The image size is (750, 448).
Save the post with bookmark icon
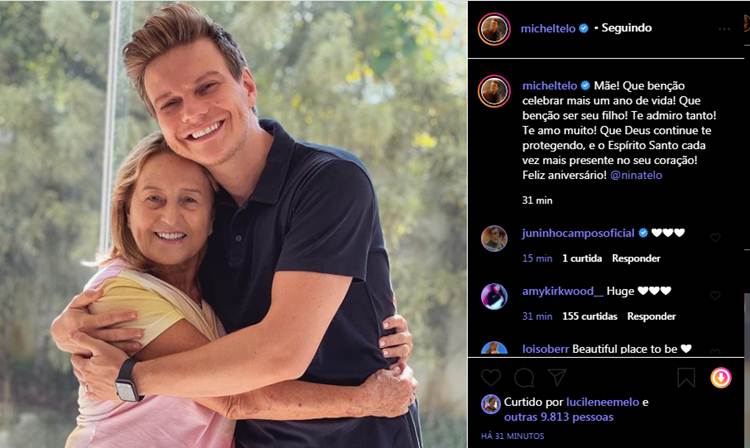[686, 377]
